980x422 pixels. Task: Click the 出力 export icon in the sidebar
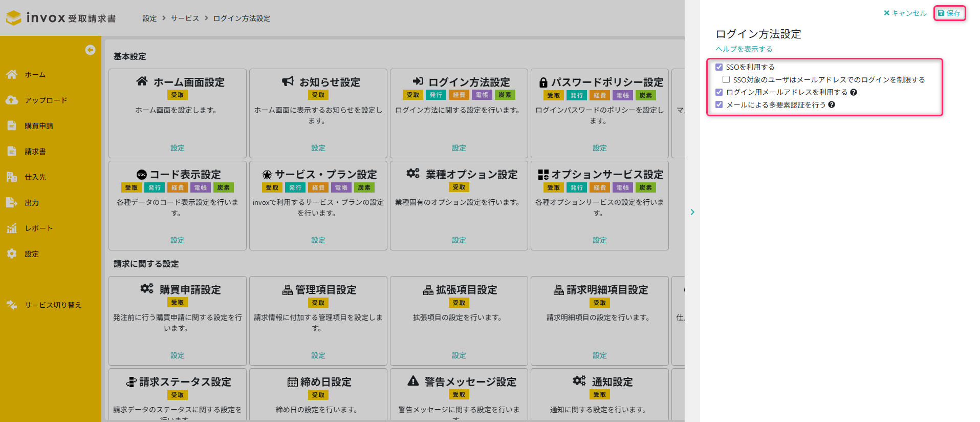click(12, 202)
